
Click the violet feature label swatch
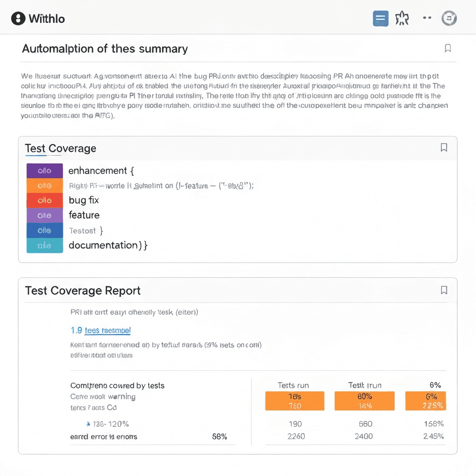pyautogui.click(x=45, y=215)
